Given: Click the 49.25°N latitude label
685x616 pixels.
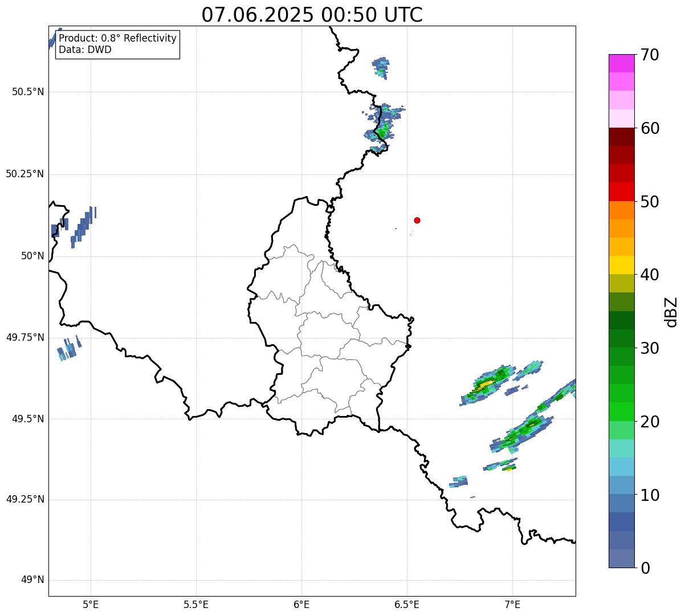Looking at the screenshot, I should click(x=25, y=500).
